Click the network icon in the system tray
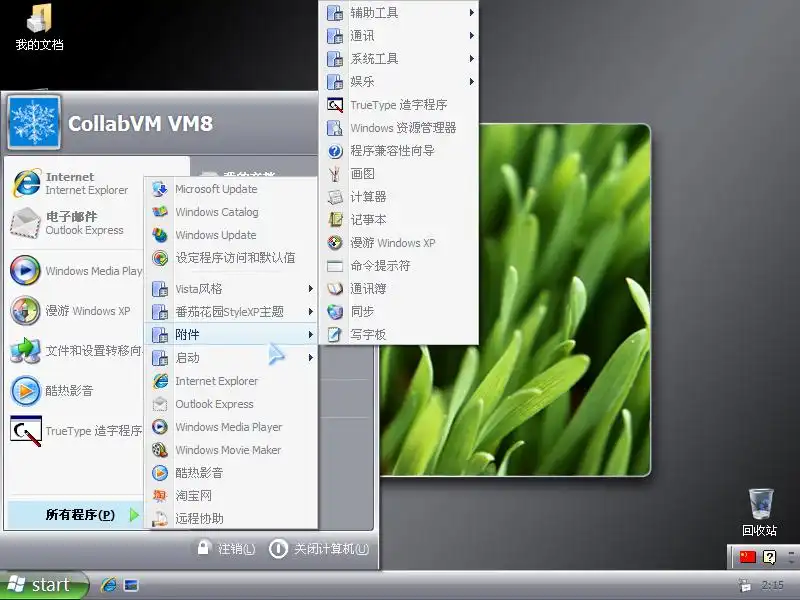This screenshot has width=800, height=600. [745, 585]
